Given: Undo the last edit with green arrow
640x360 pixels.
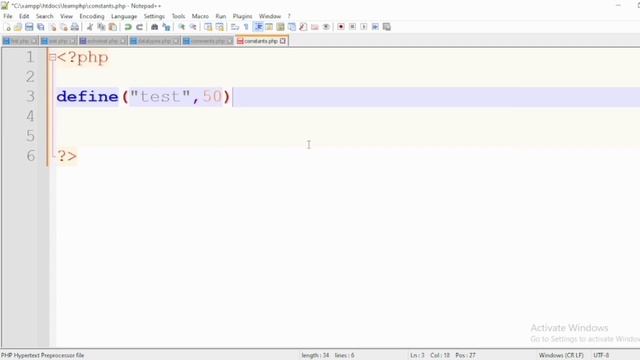Looking at the screenshot, I should (128, 27).
